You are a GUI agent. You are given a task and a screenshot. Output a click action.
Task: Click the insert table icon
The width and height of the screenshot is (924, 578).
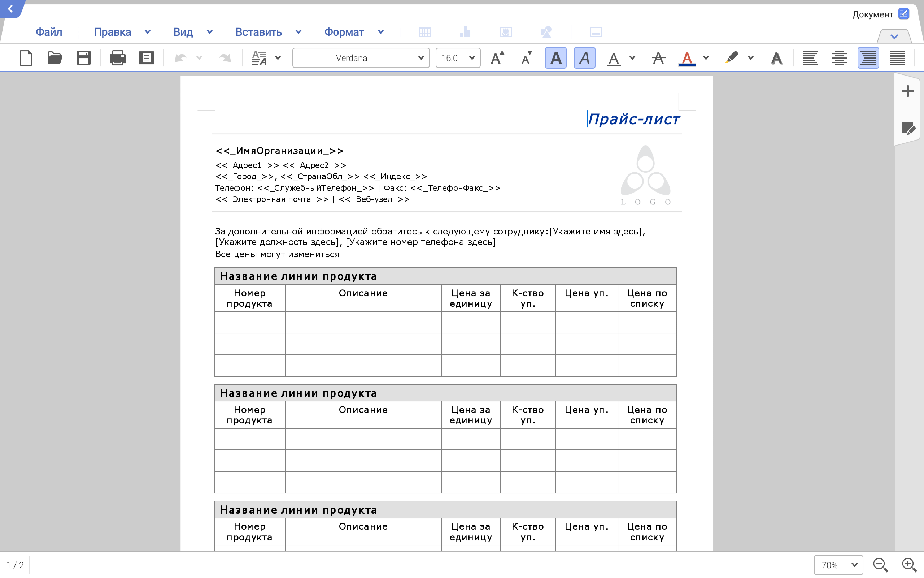coord(424,32)
